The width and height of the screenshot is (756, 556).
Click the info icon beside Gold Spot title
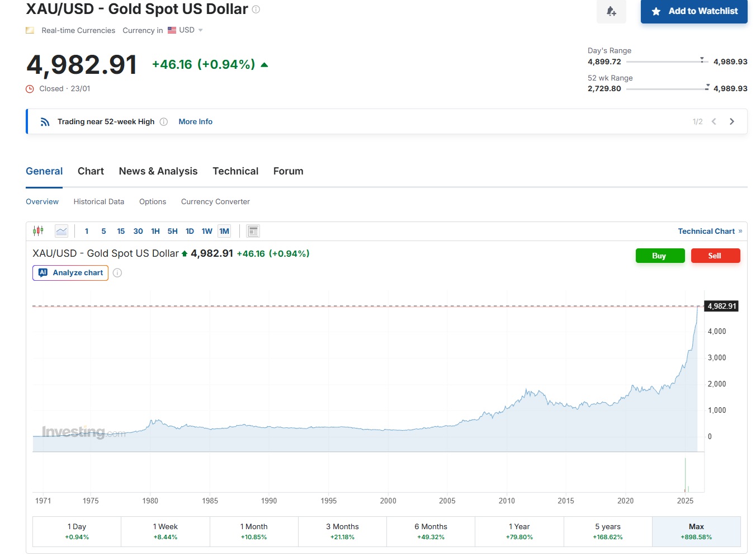click(x=256, y=10)
